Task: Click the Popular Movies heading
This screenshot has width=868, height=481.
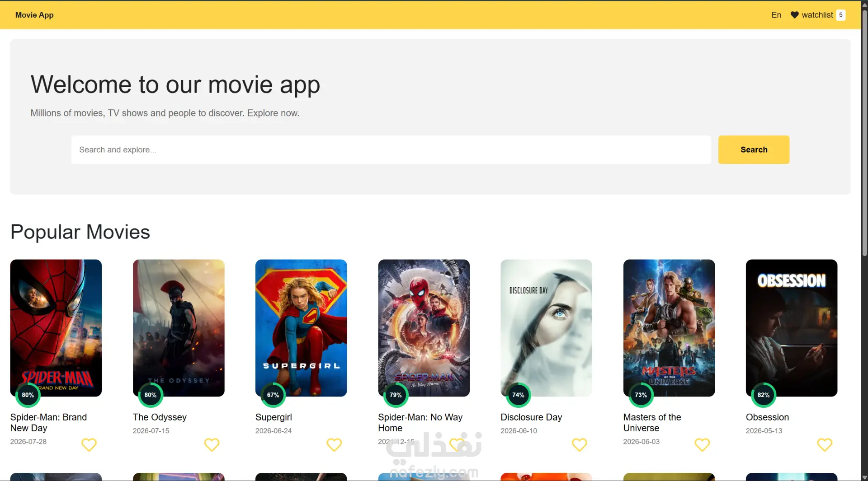Action: pos(80,232)
